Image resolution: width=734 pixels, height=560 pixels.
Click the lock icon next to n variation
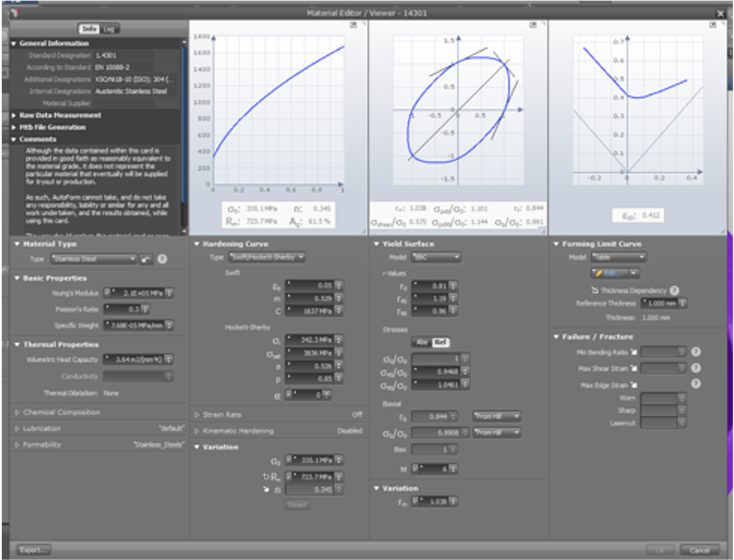266,489
